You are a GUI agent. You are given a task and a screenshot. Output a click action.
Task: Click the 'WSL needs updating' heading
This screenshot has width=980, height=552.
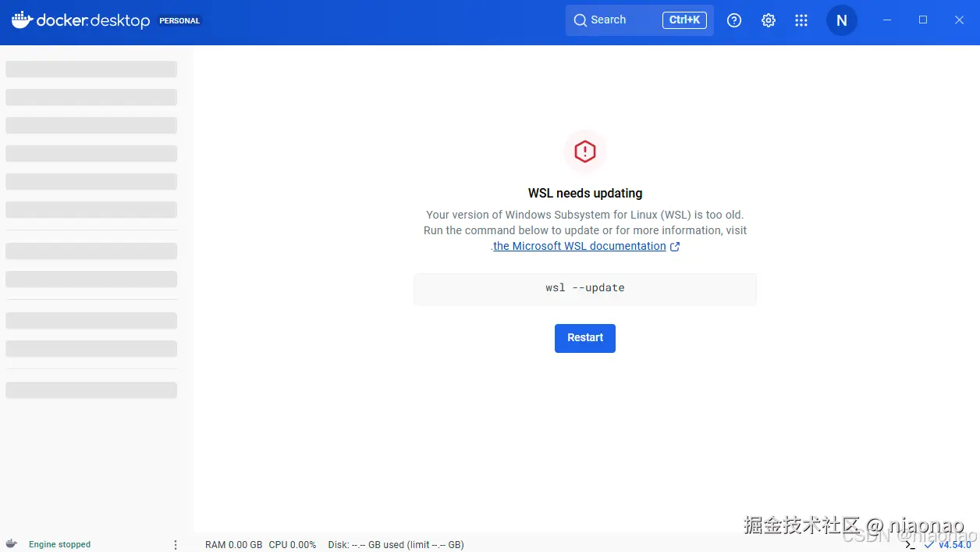click(585, 193)
